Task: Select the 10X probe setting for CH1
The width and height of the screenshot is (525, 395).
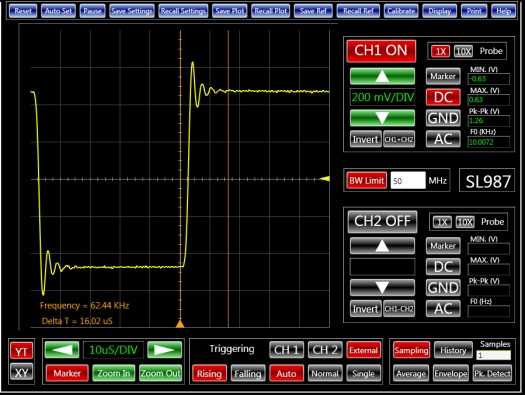Action: [463, 52]
